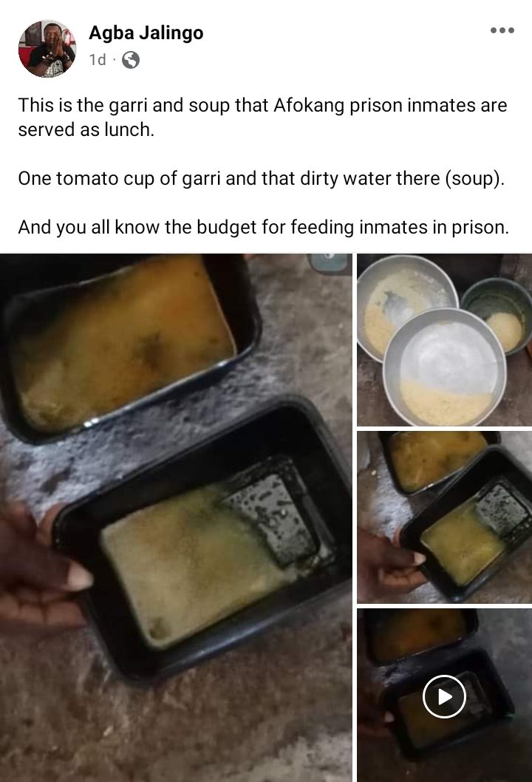Open the small photo of hand holding tray
Viewport: 532px width, 782px height.
pyautogui.click(x=444, y=517)
